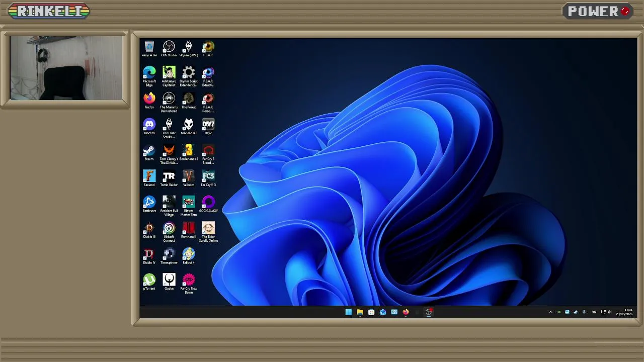This screenshot has height=362, width=644.
Task: Select the AdVenture Capitalist shortcut
Action: pyautogui.click(x=169, y=76)
